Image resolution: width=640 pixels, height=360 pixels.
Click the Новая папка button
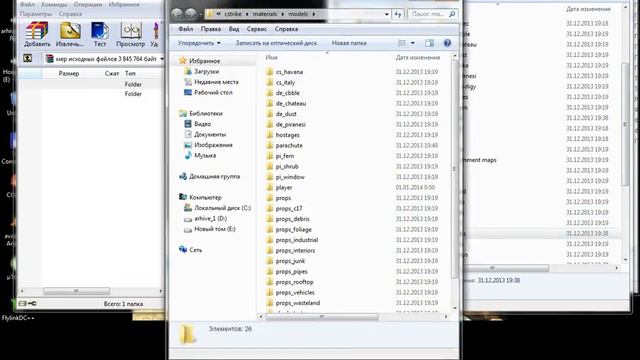coord(349,43)
